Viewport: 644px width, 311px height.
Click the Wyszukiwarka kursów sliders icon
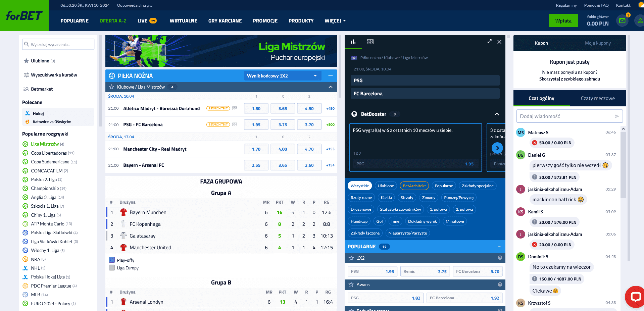point(26,75)
